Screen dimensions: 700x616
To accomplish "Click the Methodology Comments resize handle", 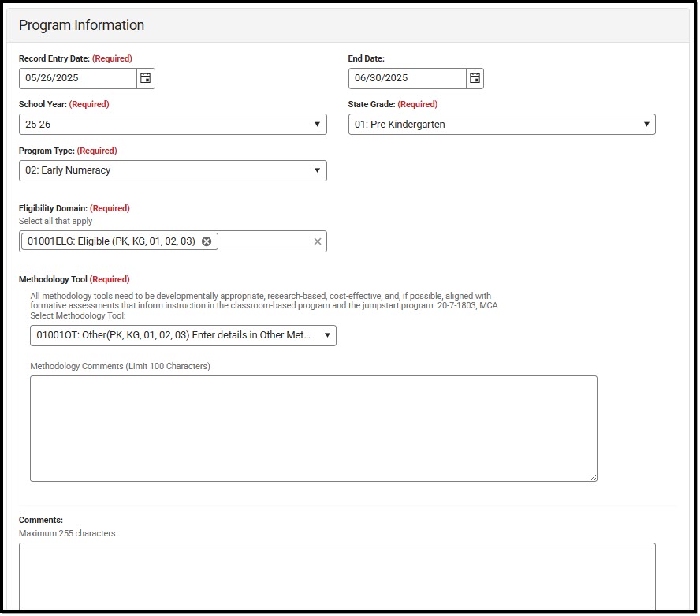I will click(x=593, y=477).
